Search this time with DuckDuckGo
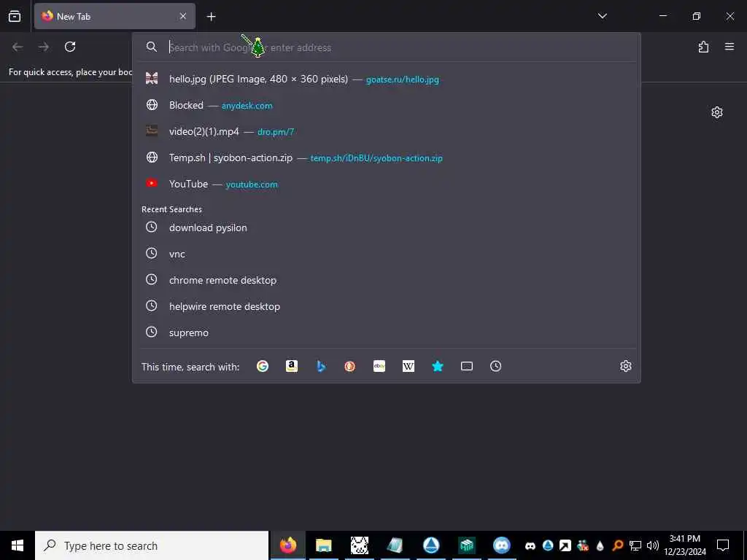Image resolution: width=747 pixels, height=560 pixels. tap(350, 366)
